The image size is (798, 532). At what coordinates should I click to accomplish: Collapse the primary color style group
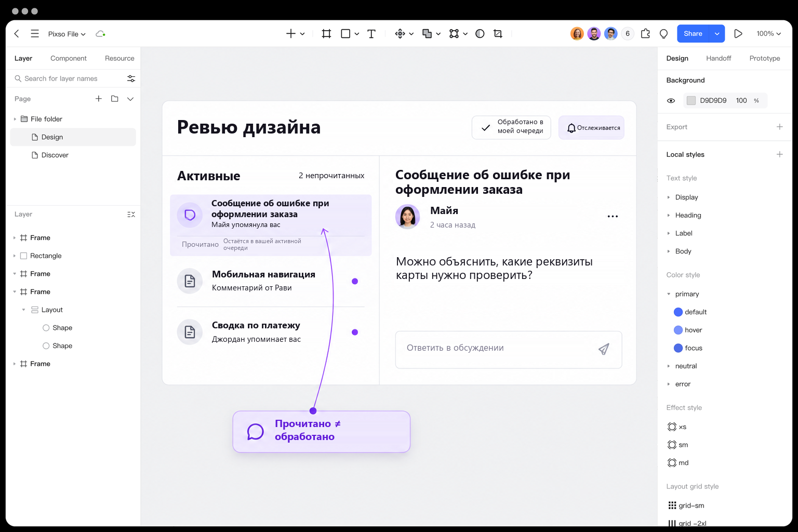[x=669, y=294]
